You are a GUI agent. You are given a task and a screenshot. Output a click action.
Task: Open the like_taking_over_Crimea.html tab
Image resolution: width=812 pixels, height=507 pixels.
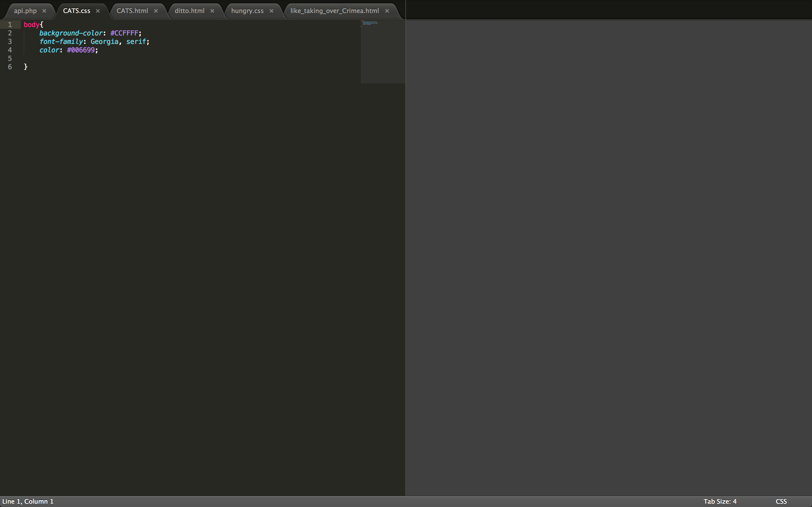(335, 11)
